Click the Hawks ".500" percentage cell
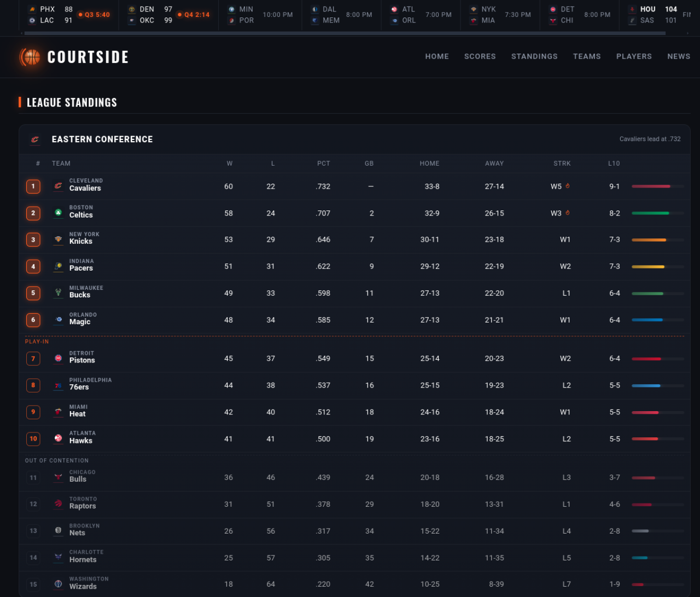The width and height of the screenshot is (700, 597). [x=323, y=438]
